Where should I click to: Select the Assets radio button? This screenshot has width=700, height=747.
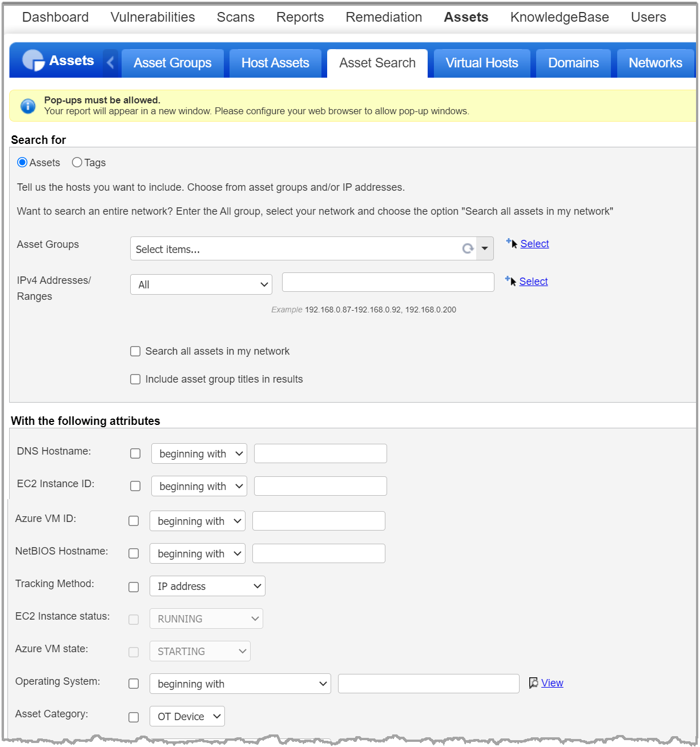(x=22, y=162)
